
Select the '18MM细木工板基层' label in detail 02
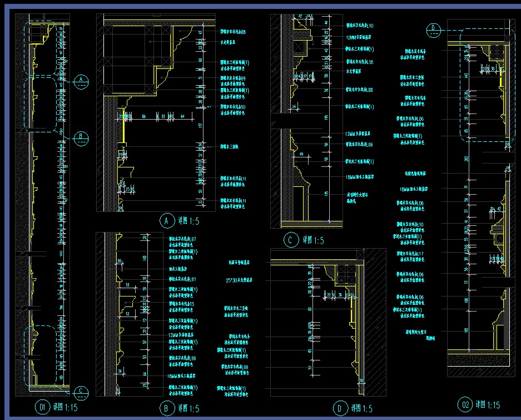coord(414,189)
